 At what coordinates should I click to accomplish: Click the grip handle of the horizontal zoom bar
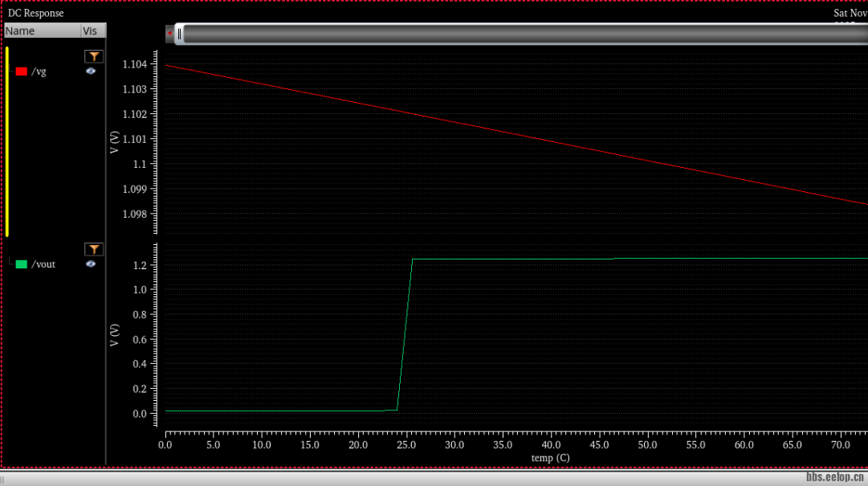click(180, 34)
